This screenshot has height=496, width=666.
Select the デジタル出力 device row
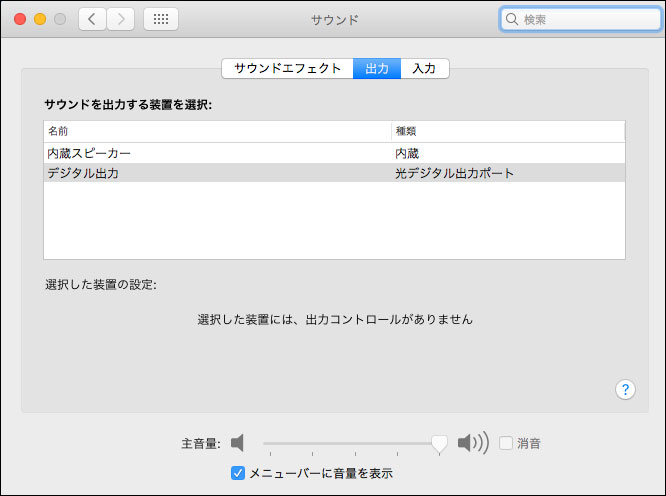tap(334, 173)
